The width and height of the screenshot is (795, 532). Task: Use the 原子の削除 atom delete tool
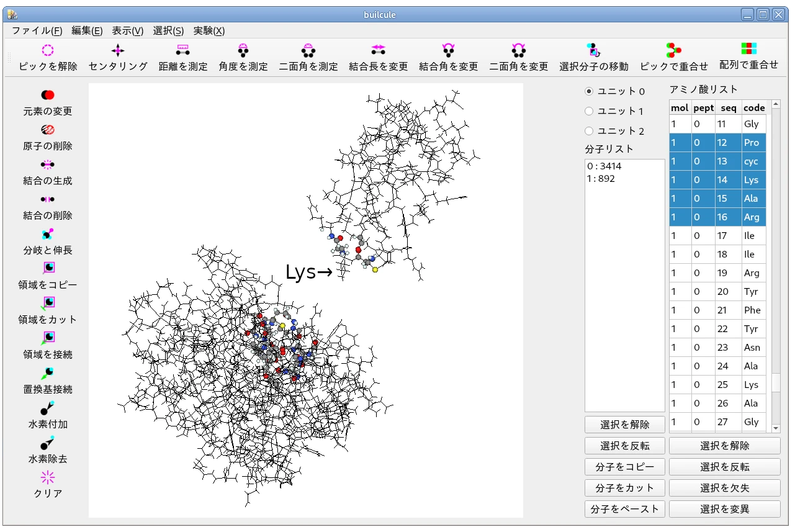48,130
